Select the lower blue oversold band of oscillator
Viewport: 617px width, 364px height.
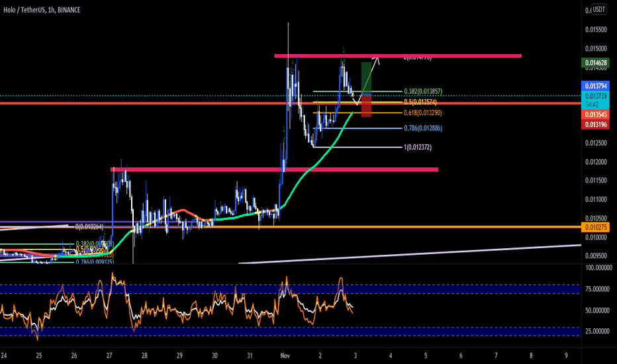(291, 332)
